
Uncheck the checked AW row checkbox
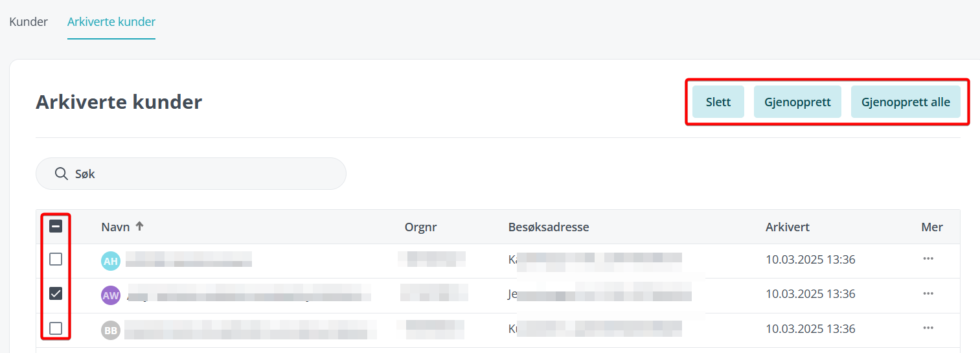click(x=56, y=294)
